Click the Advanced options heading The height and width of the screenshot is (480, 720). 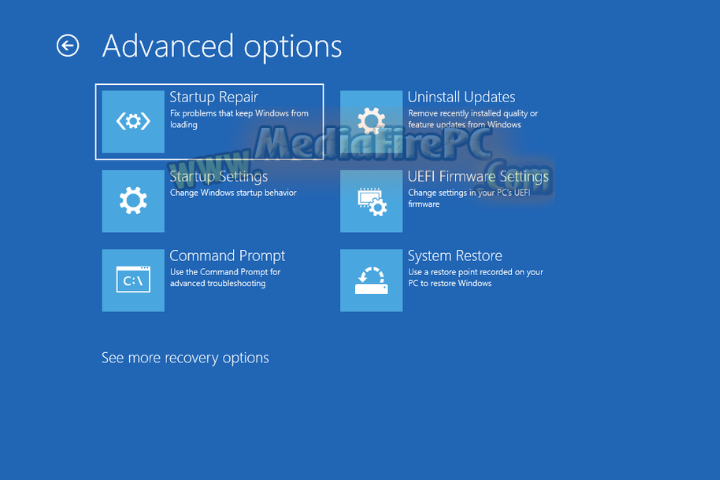pos(222,46)
